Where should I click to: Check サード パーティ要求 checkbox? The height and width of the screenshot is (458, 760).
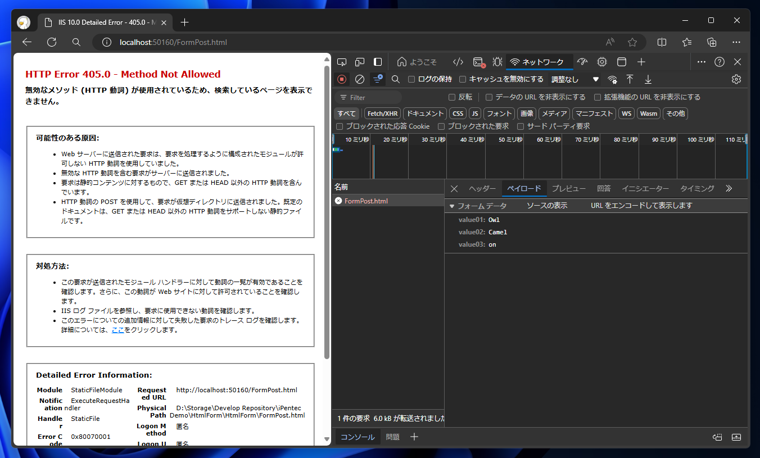(x=521, y=126)
